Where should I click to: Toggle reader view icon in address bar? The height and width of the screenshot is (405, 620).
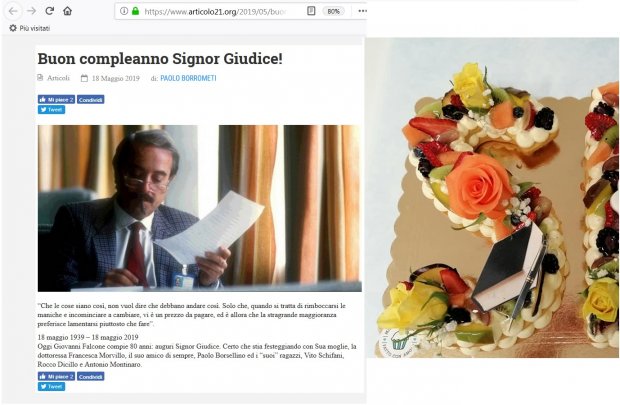pos(311,11)
